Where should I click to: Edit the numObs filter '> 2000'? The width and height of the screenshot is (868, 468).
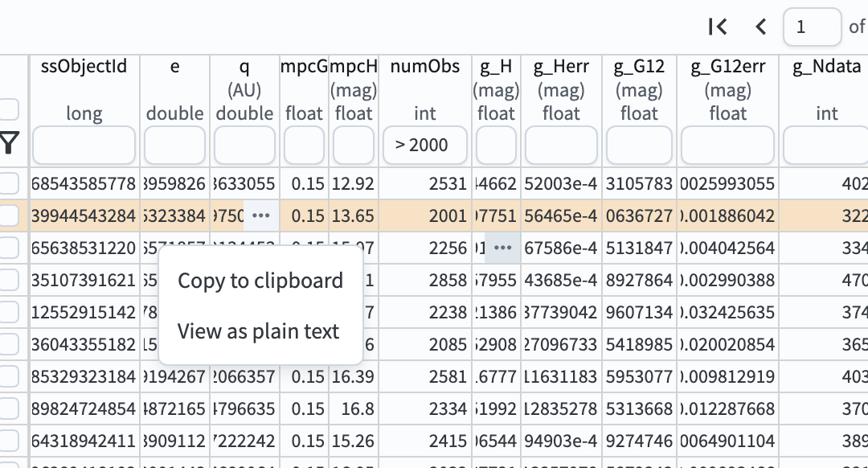tap(424, 145)
